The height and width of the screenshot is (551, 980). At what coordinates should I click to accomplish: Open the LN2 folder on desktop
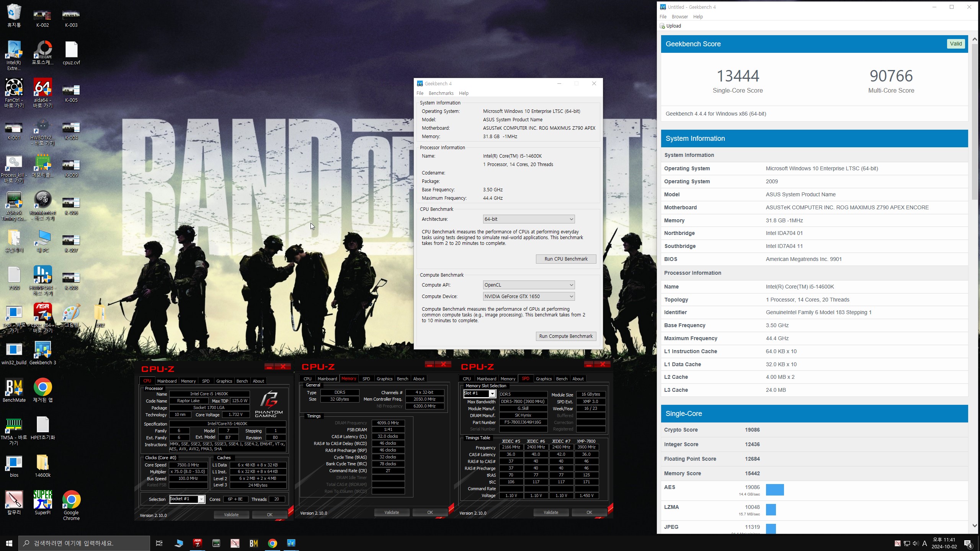pyautogui.click(x=100, y=315)
